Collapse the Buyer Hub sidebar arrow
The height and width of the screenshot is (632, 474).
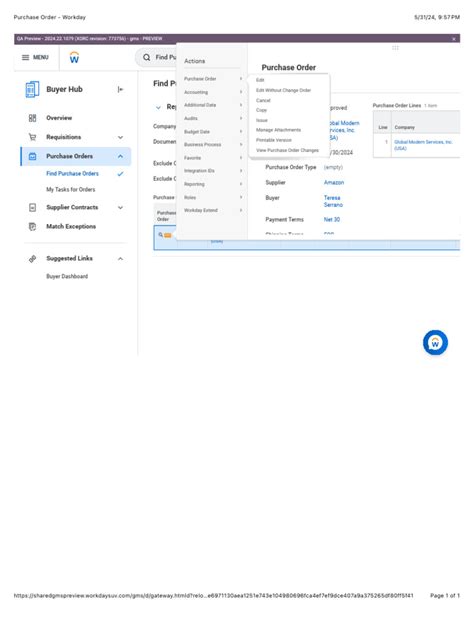(120, 89)
